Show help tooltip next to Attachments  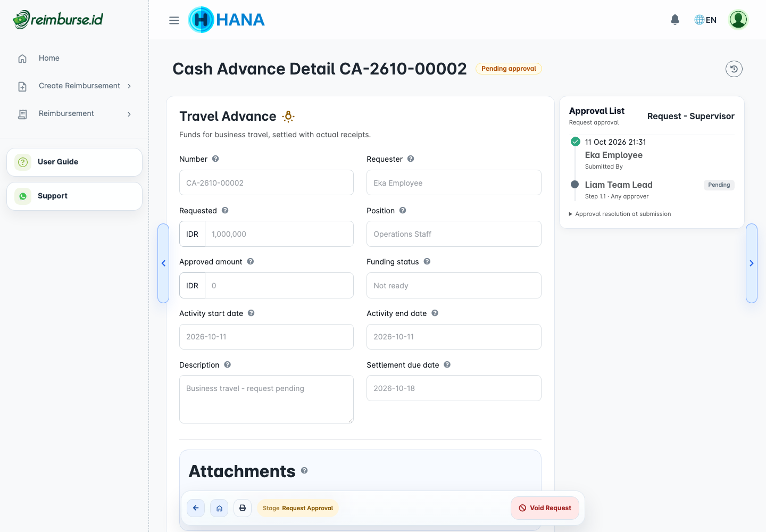pos(304,470)
